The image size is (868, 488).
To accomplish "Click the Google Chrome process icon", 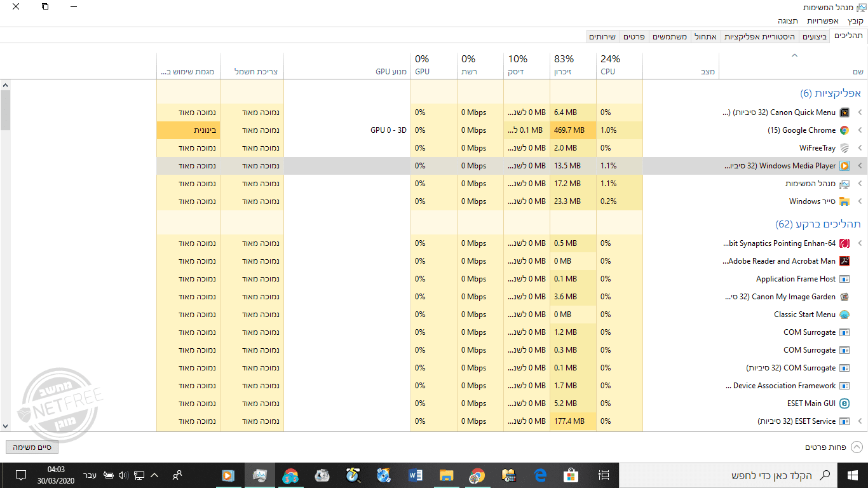I will (x=844, y=130).
